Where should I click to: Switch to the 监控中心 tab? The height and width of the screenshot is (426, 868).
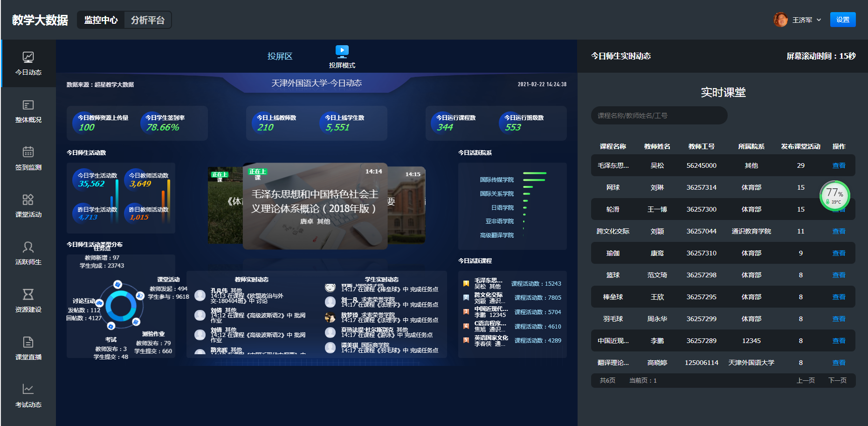101,20
